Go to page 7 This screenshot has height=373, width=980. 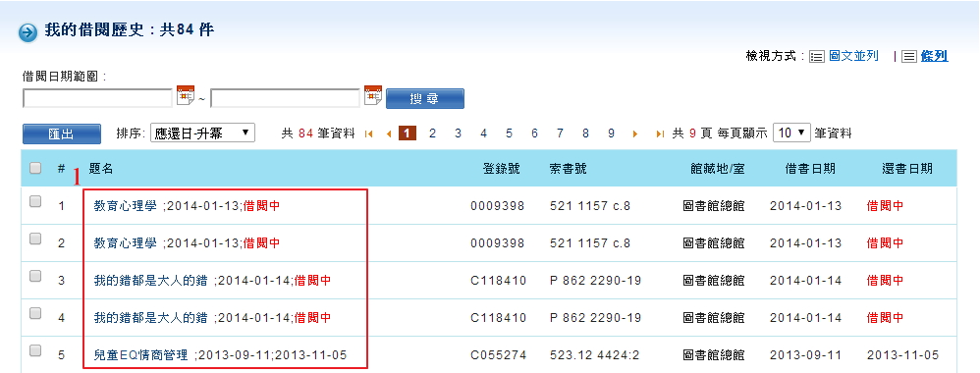[560, 133]
